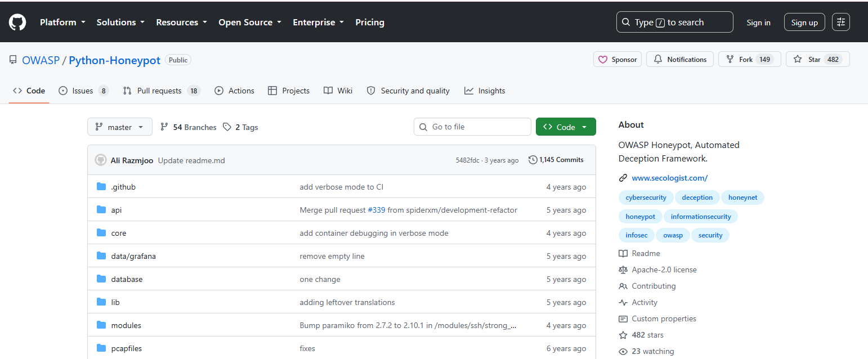Click the magnifier icon in Go to file box
The height and width of the screenshot is (359, 868).
pos(424,127)
